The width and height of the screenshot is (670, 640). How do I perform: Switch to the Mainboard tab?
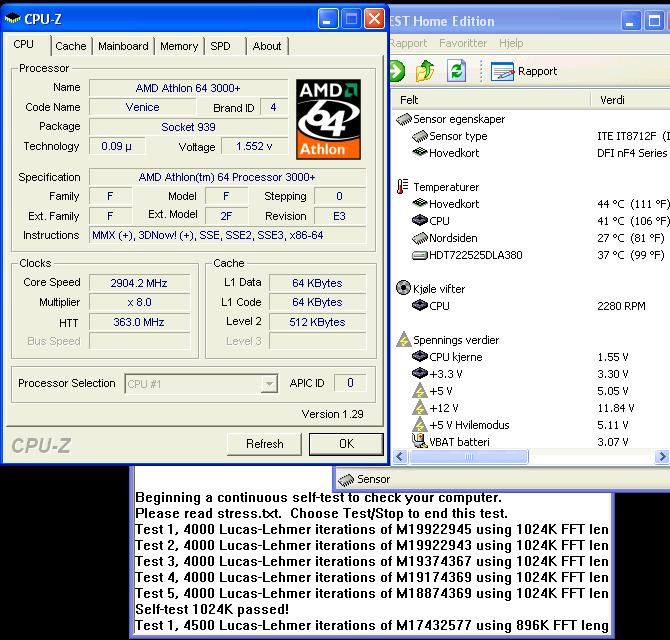(123, 46)
